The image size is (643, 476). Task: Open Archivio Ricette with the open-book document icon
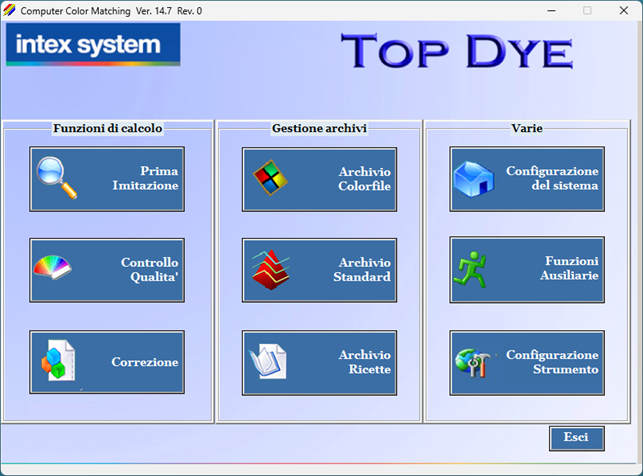[x=319, y=362]
